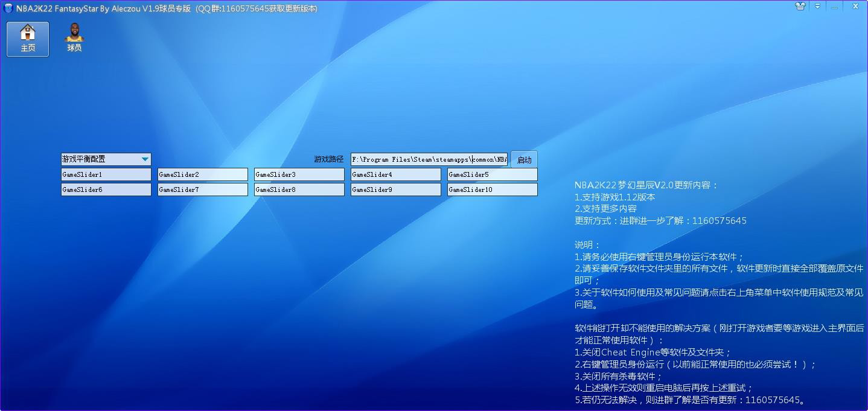Click the GameSlider3 field
Screen dimensions: 868x411
coord(299,174)
